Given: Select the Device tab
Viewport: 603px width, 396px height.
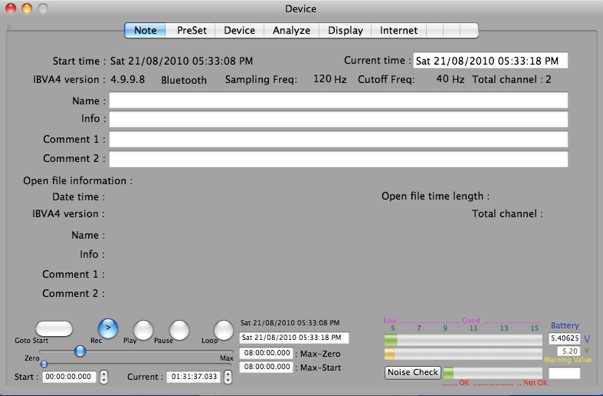Looking at the screenshot, I should [x=239, y=30].
